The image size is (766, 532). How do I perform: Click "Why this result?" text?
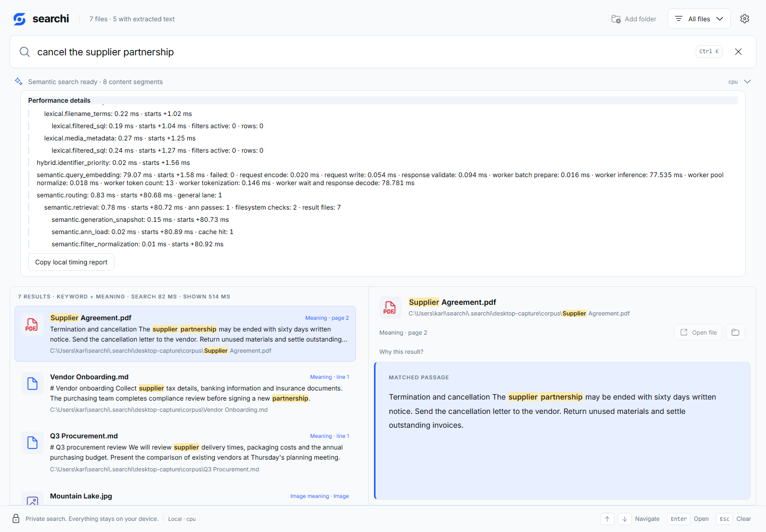tap(402, 352)
